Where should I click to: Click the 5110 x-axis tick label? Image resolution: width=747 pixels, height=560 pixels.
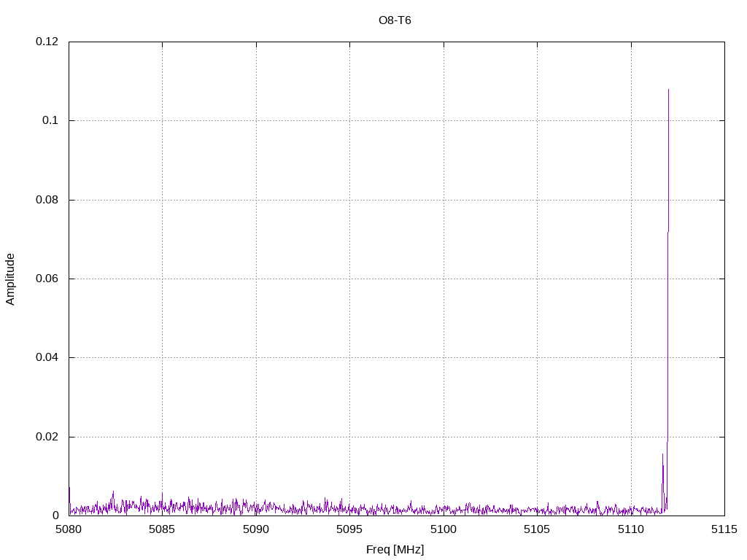[631, 529]
